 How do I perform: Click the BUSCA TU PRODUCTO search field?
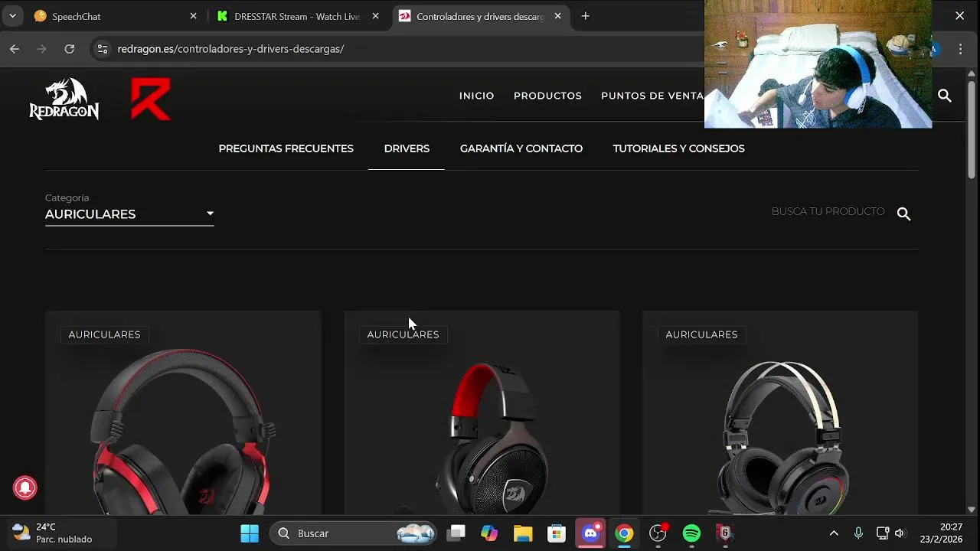pos(828,212)
